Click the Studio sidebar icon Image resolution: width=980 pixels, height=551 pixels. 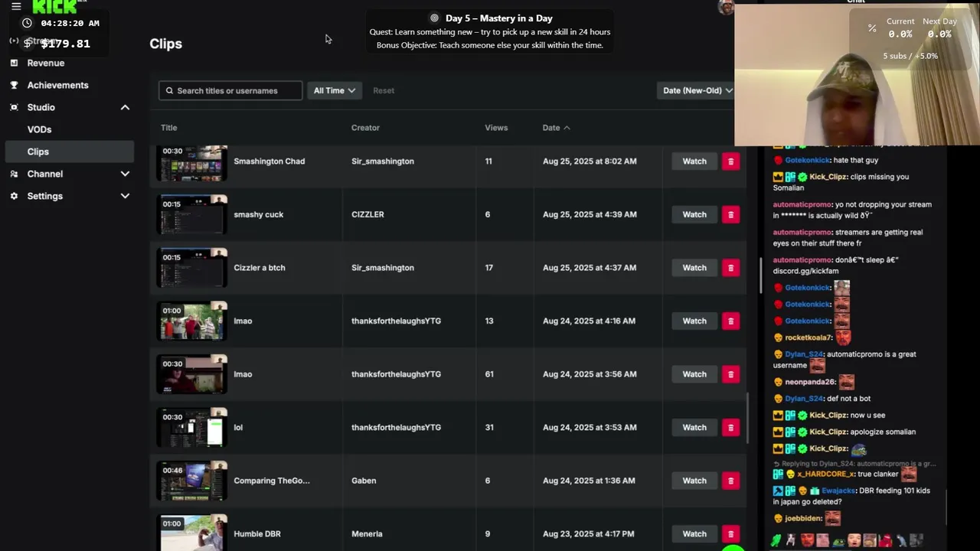point(14,107)
